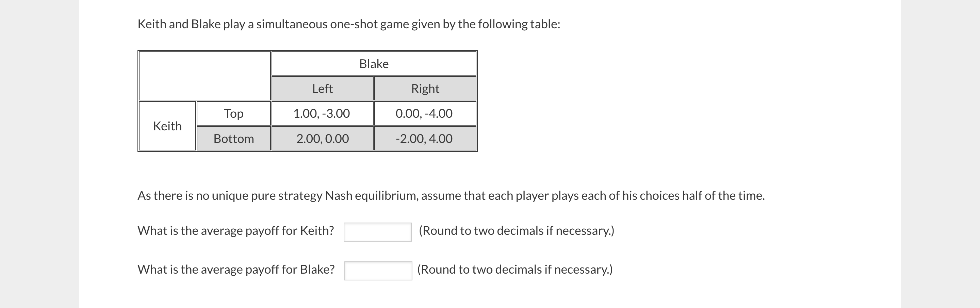980x308 pixels.
Task: Click the empty top-left corner cell of table
Action: point(204,75)
